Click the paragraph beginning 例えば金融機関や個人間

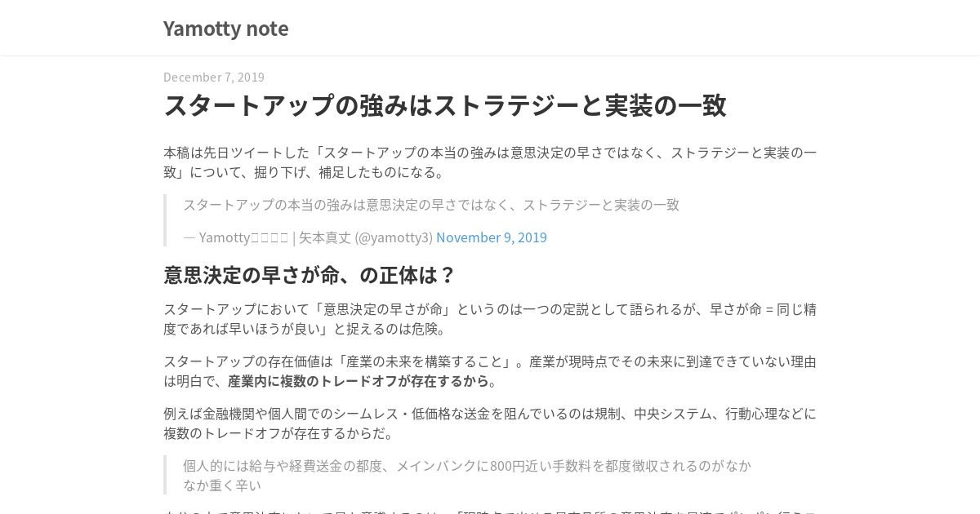tap(490, 423)
